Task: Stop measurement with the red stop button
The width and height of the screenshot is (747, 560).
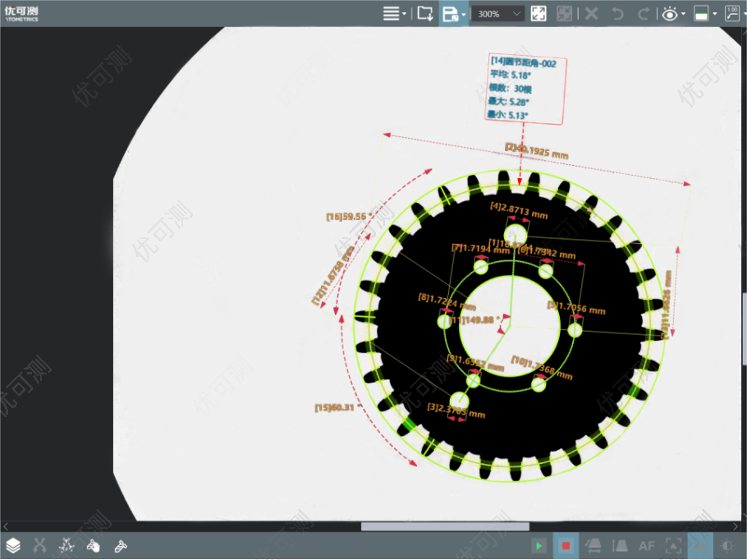Action: click(x=566, y=546)
